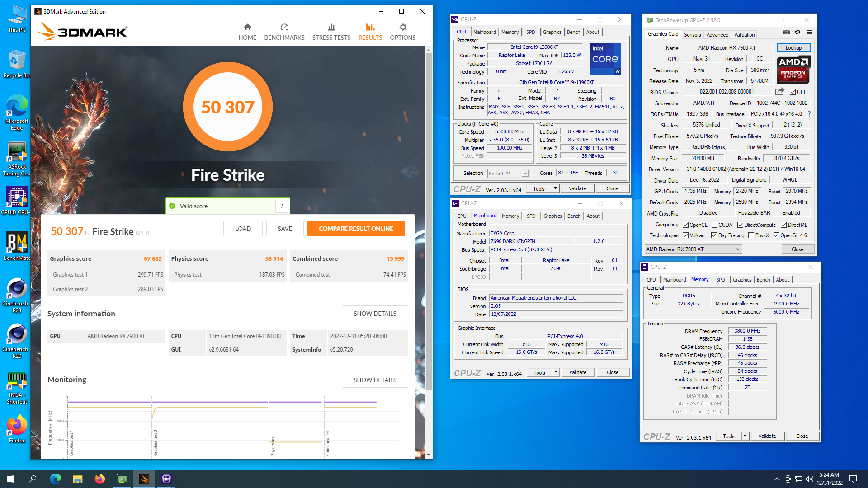Viewport: 868px width, 488px height.
Task: Open the GPU-Z hamburger menu icon
Action: tap(810, 32)
